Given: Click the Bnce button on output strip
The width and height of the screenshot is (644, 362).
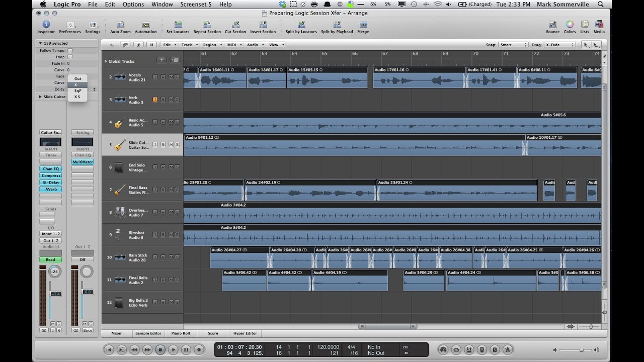Looking at the screenshot, I should [x=88, y=330].
